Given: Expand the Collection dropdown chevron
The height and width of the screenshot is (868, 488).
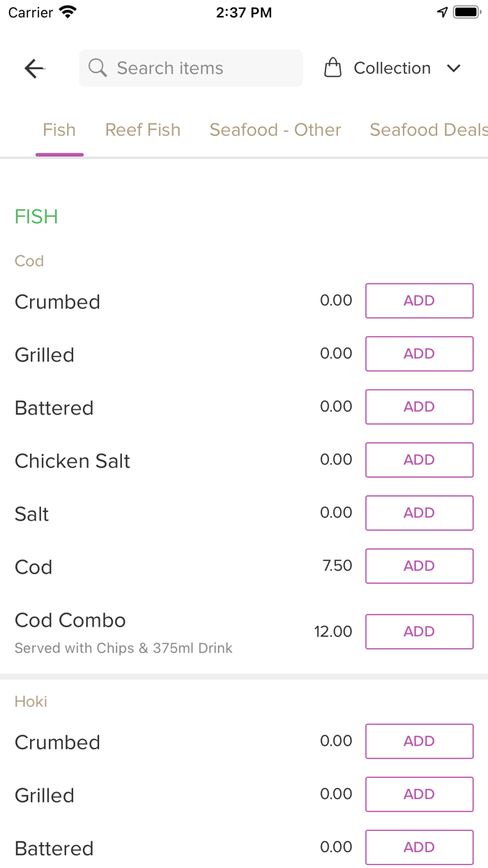Looking at the screenshot, I should point(454,68).
